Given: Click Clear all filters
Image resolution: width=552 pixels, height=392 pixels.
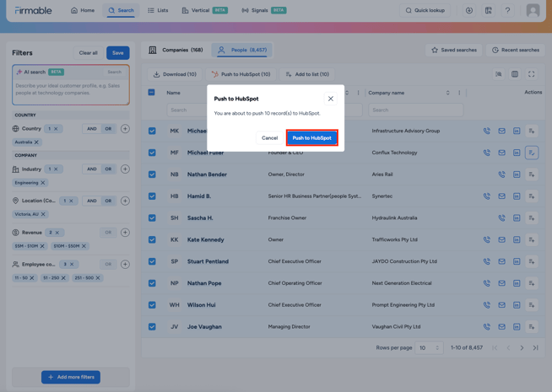Looking at the screenshot, I should (88, 53).
